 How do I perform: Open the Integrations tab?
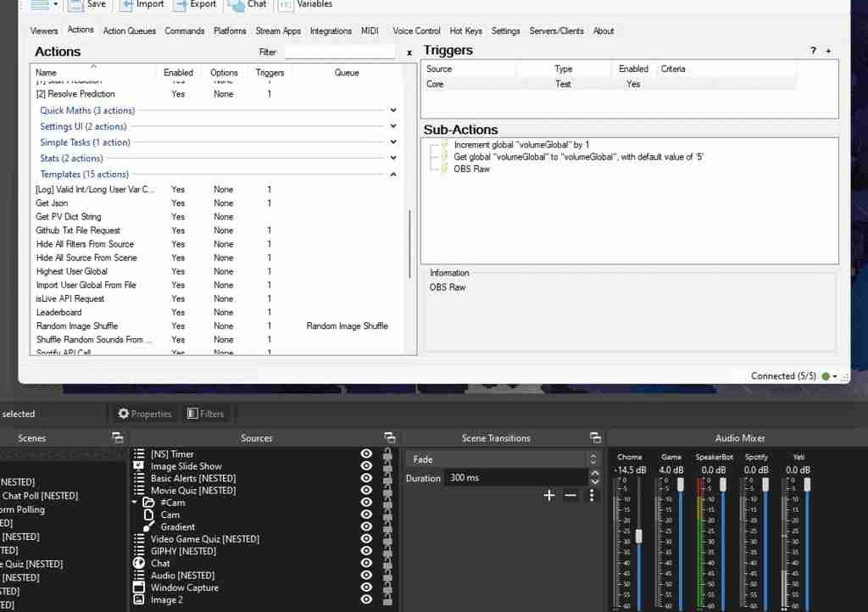[331, 31]
